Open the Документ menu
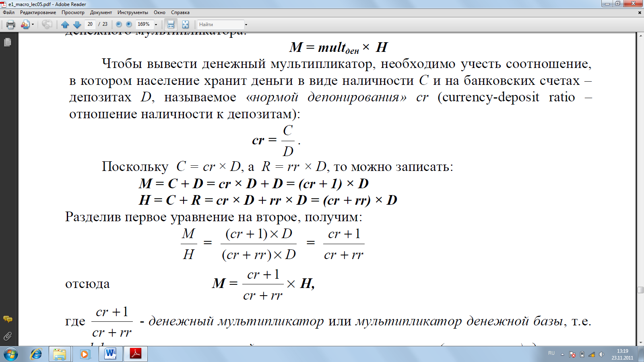 [x=101, y=12]
